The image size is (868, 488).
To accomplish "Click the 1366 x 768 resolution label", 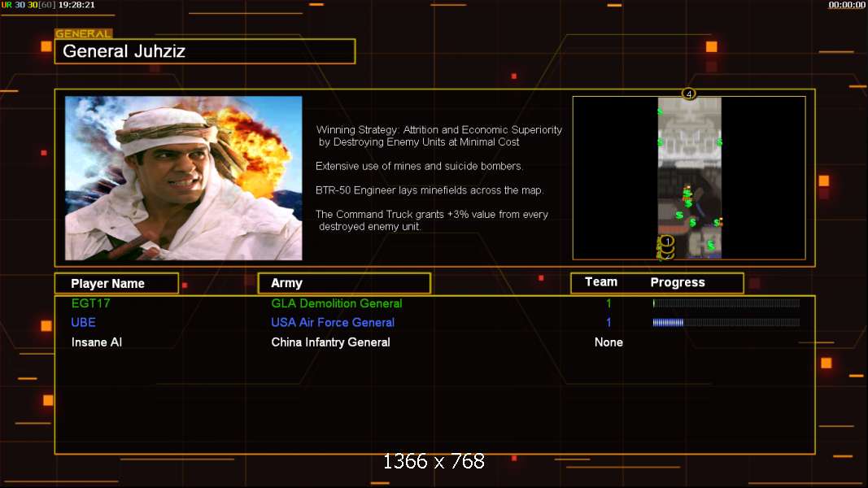I will (x=434, y=461).
